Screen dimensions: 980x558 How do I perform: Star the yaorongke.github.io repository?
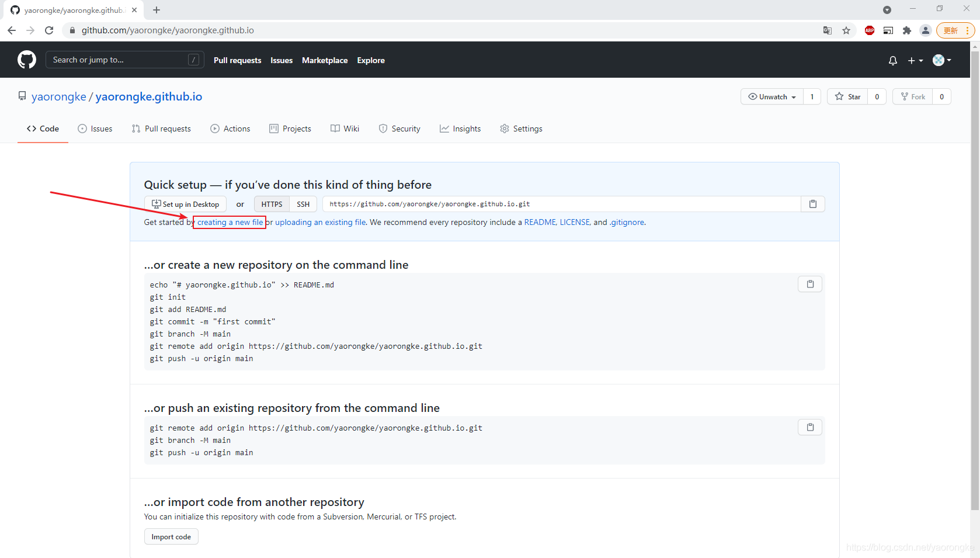848,97
